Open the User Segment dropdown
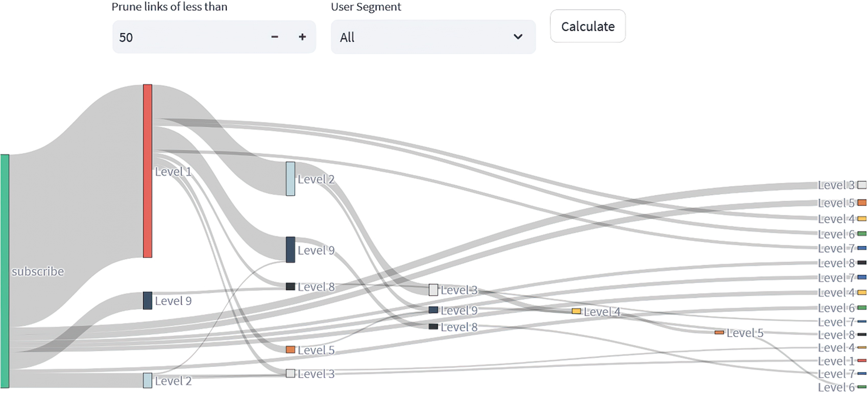This screenshot has width=868, height=393. tap(433, 37)
